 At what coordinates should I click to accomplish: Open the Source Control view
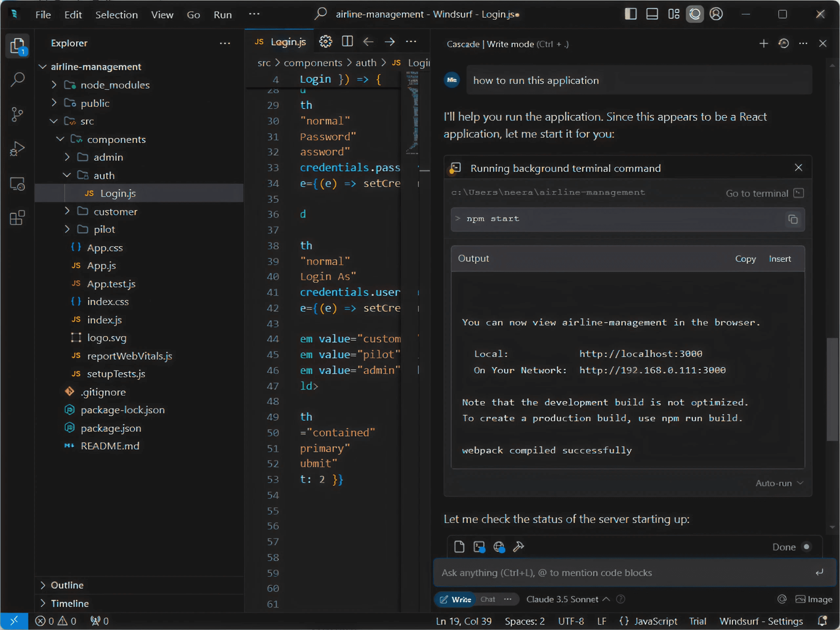click(x=17, y=114)
